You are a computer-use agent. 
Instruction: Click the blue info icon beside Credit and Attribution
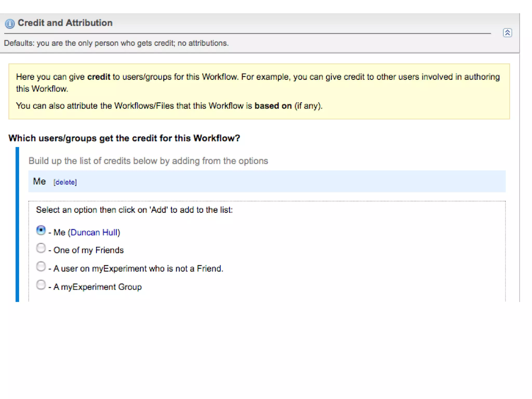pyautogui.click(x=10, y=24)
